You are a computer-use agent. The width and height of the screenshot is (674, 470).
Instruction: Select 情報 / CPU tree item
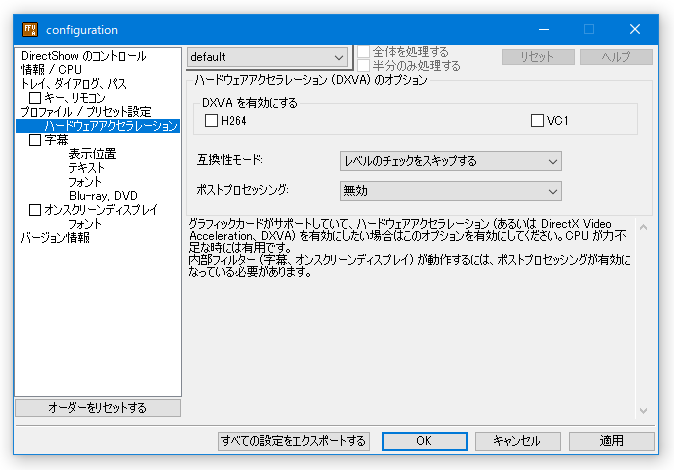[51, 70]
